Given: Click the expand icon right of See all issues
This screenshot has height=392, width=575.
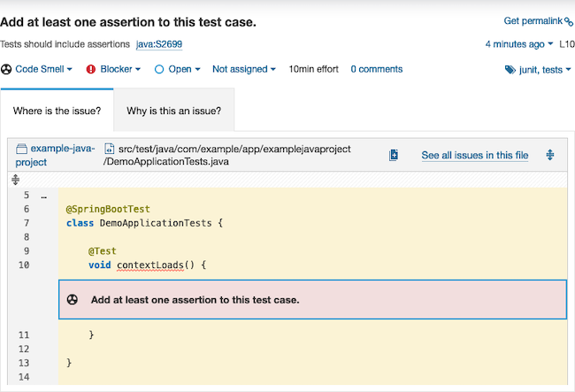Looking at the screenshot, I should [550, 155].
